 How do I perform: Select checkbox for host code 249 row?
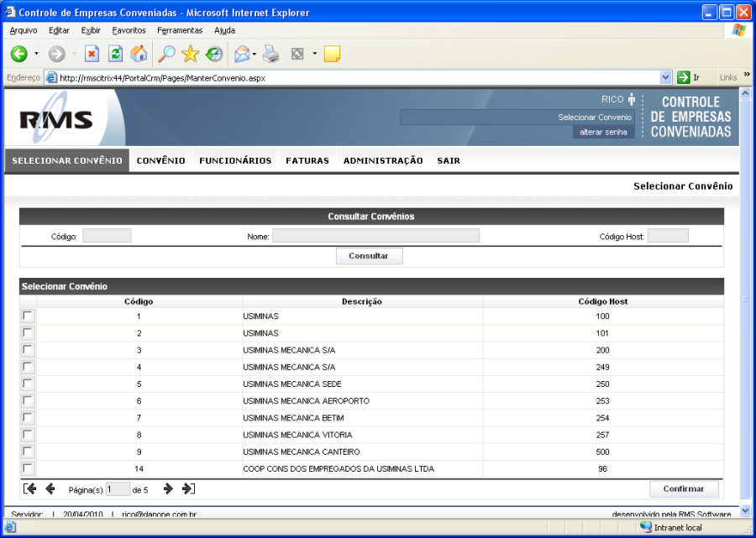28,367
